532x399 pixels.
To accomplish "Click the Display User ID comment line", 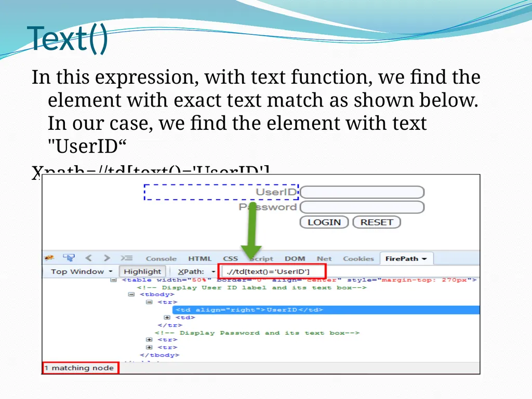I will [252, 288].
